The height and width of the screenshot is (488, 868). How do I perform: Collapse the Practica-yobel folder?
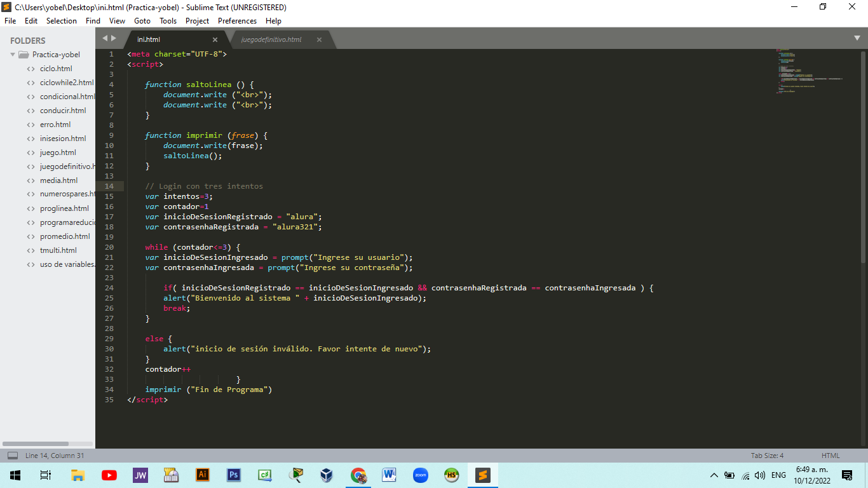[x=13, y=55]
